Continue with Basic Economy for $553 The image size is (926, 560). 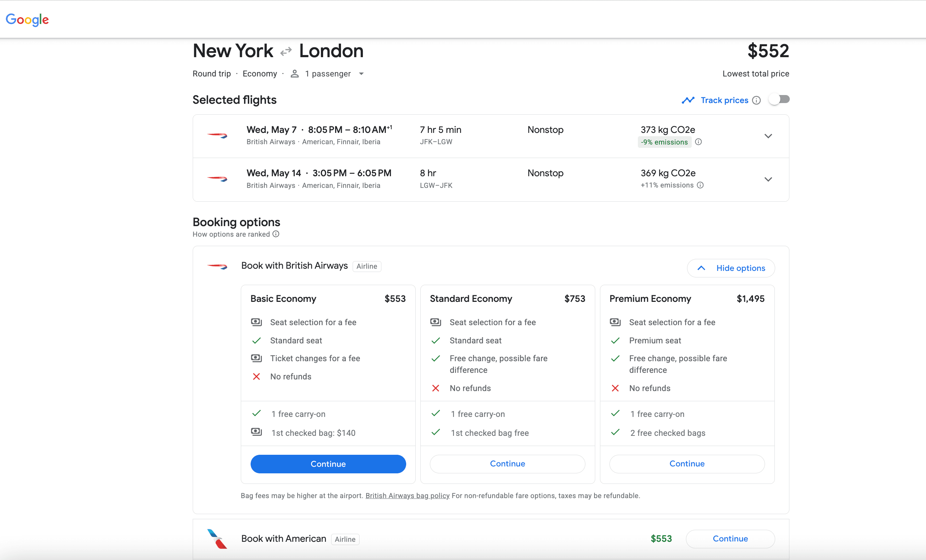[328, 464]
